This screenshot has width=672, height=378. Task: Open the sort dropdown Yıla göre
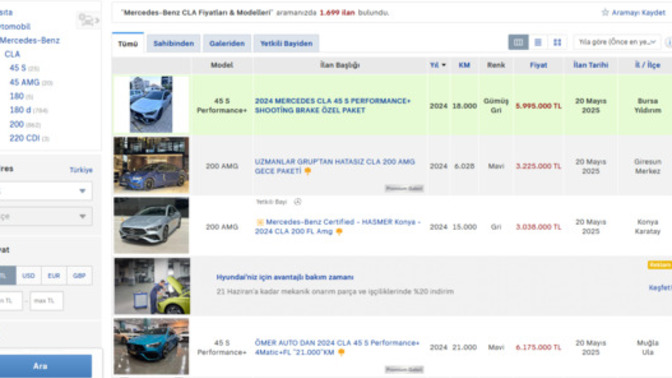click(x=617, y=42)
